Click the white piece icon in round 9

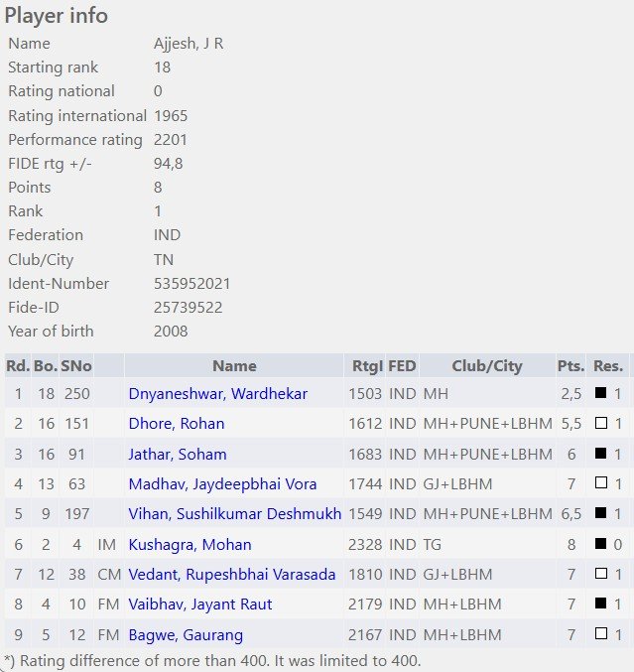600,633
